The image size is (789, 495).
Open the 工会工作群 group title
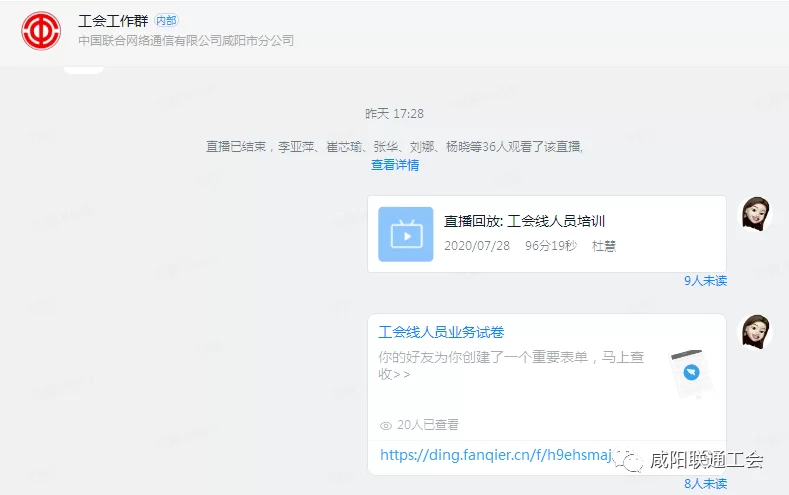tap(112, 21)
